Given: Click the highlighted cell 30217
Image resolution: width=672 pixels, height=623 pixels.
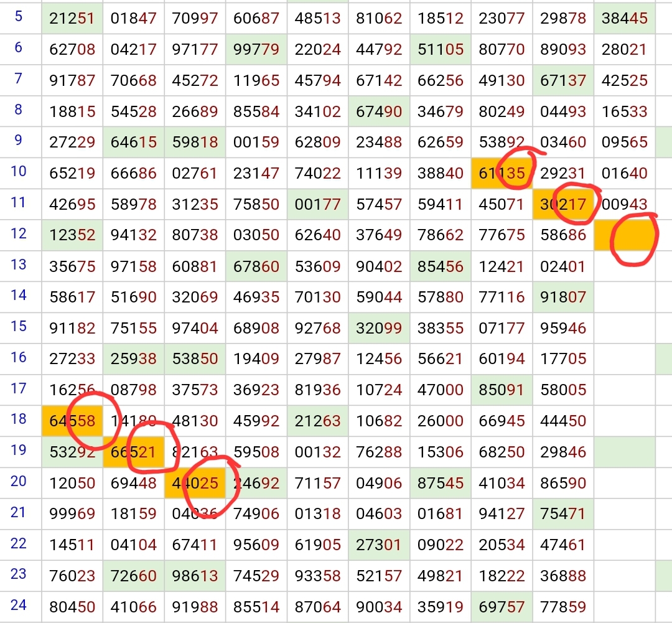Looking at the screenshot, I should click(563, 204).
